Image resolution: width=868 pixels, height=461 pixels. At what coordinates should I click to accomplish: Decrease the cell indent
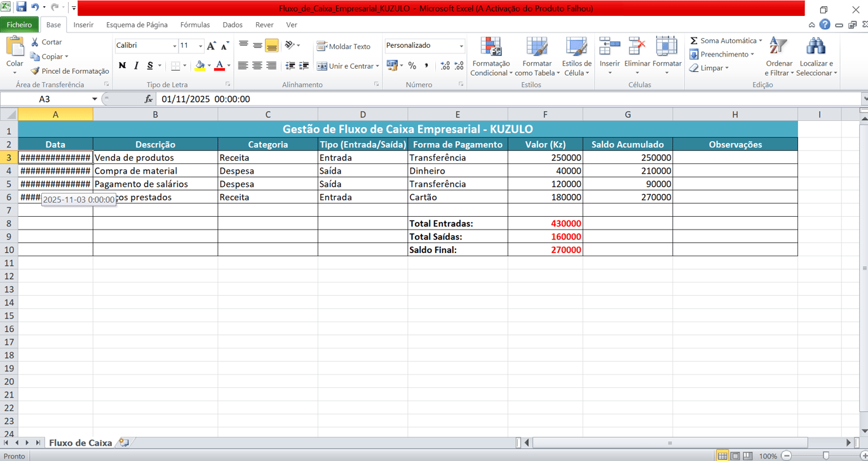(290, 65)
